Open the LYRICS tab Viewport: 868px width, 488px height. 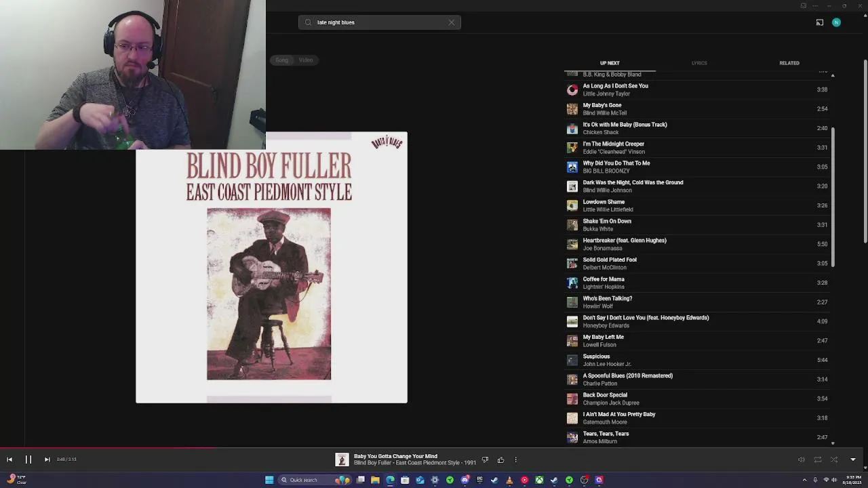click(x=699, y=63)
